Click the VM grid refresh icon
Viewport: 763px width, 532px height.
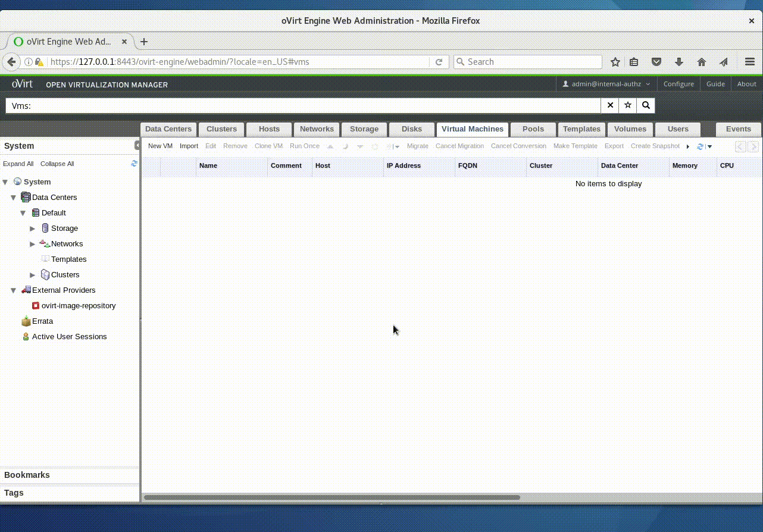[x=701, y=146]
